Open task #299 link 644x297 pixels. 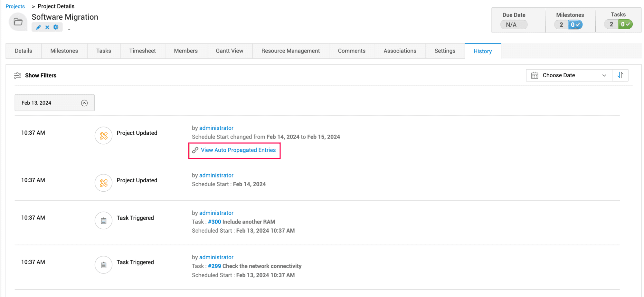click(214, 266)
